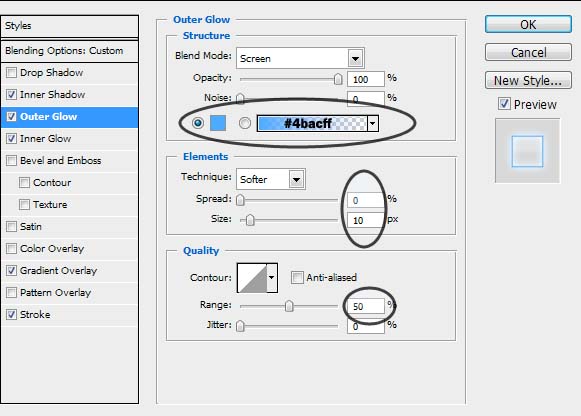581x416 pixels.
Task: Click the Opacity value field
Action: [x=366, y=79]
